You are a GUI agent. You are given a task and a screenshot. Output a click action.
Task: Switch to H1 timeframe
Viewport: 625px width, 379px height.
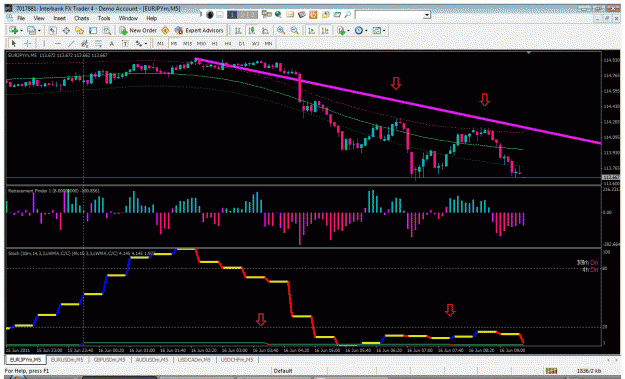click(214, 43)
